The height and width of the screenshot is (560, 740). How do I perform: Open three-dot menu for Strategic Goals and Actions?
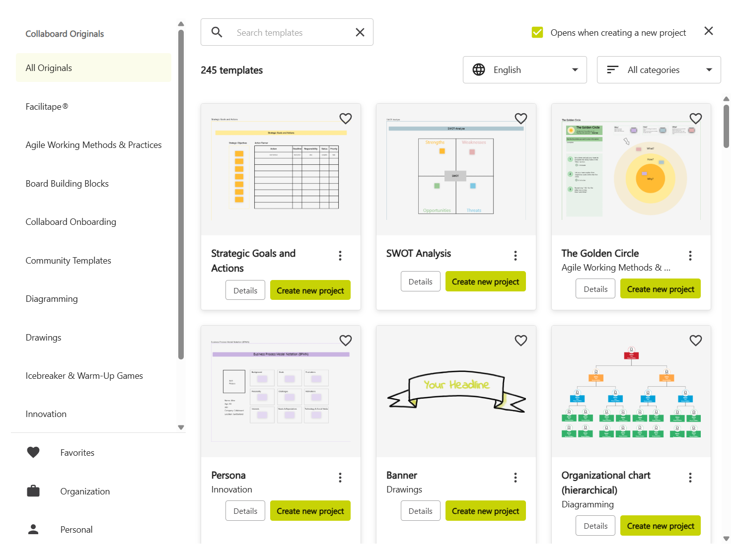[340, 256]
